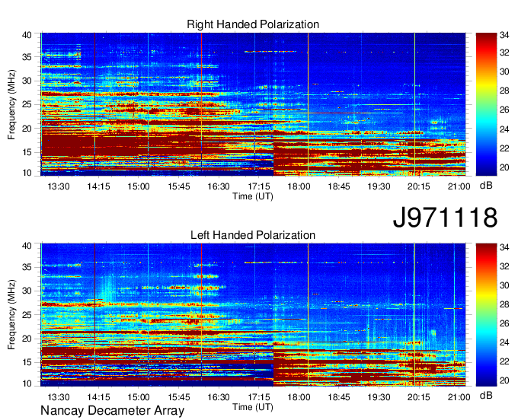Click 30 MHz label on top frequency axis
Viewport: 518px width, 420px height.
pyautogui.click(x=27, y=81)
